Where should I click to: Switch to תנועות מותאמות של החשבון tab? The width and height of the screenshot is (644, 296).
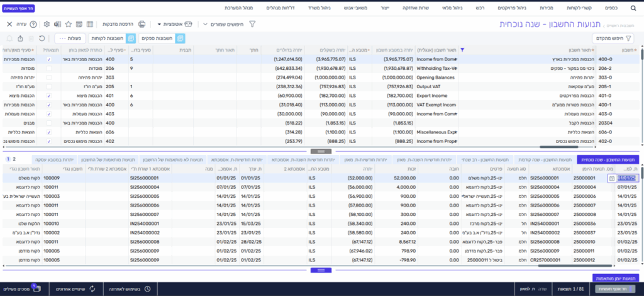pyautogui.click(x=109, y=159)
